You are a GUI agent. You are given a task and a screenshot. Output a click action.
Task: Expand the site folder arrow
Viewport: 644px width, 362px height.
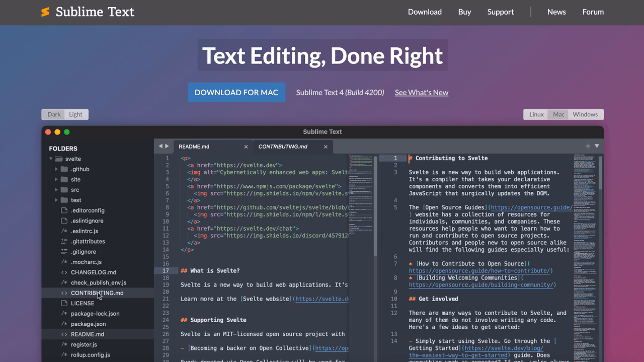pos(56,179)
